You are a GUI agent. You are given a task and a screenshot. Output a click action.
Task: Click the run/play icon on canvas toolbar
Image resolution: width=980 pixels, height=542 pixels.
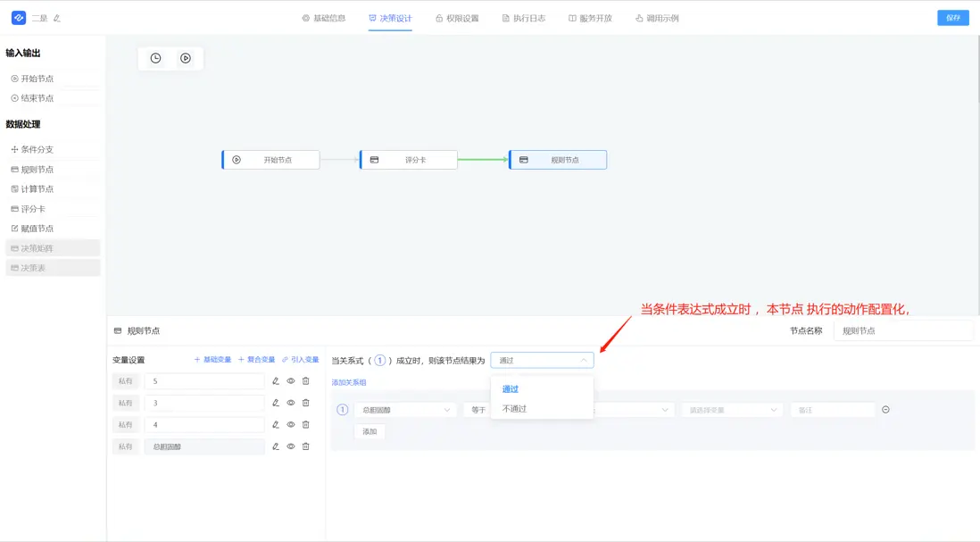pyautogui.click(x=186, y=58)
